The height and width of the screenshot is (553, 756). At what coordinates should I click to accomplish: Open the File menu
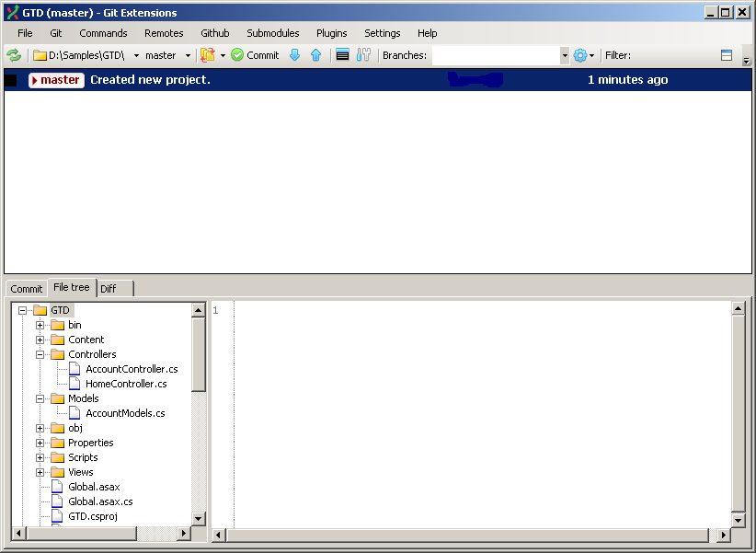click(25, 33)
